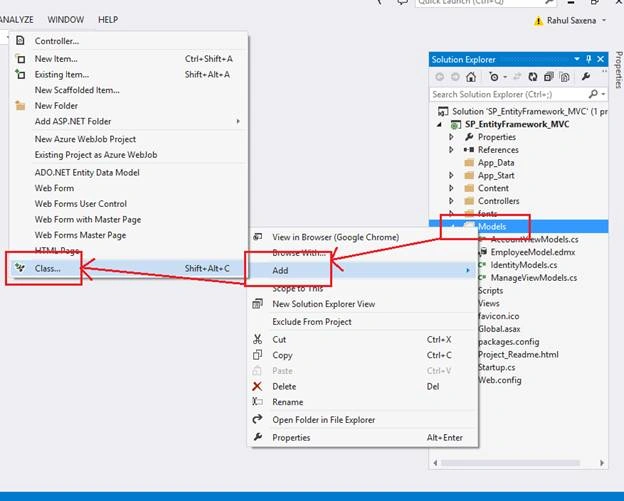
Task: Click the New Folder icon in Add submenu
Action: point(20,106)
